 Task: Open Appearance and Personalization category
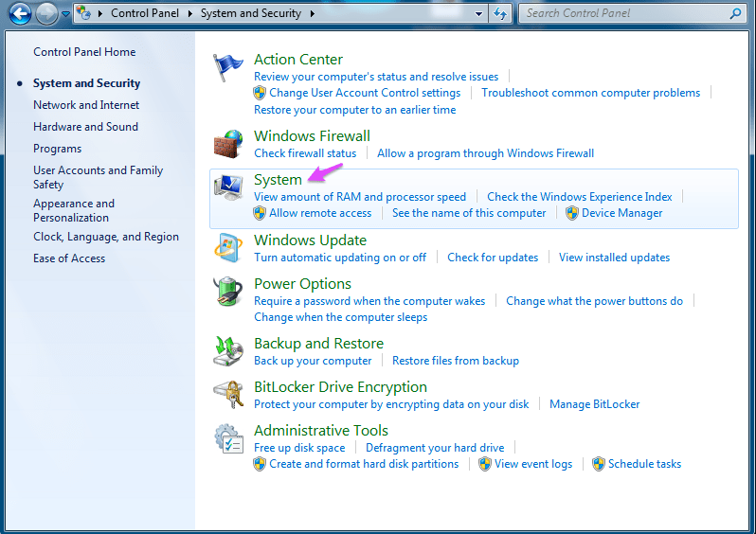pyautogui.click(x=74, y=210)
